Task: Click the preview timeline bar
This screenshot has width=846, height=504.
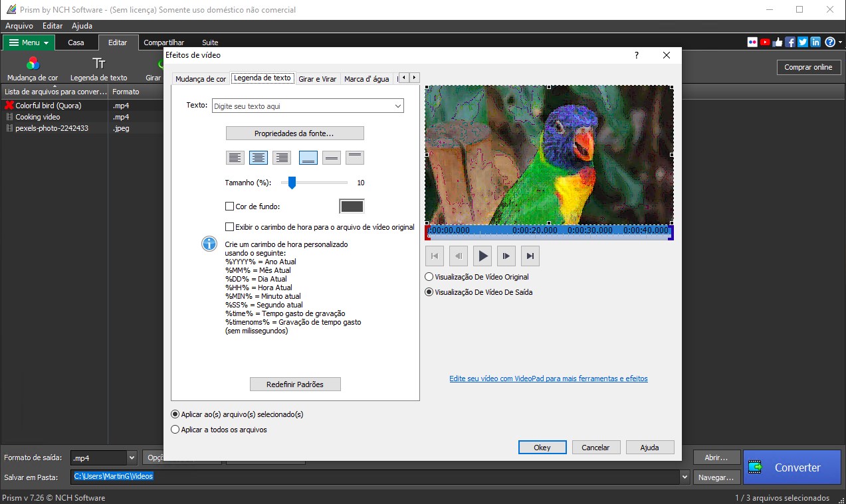Action: click(550, 231)
